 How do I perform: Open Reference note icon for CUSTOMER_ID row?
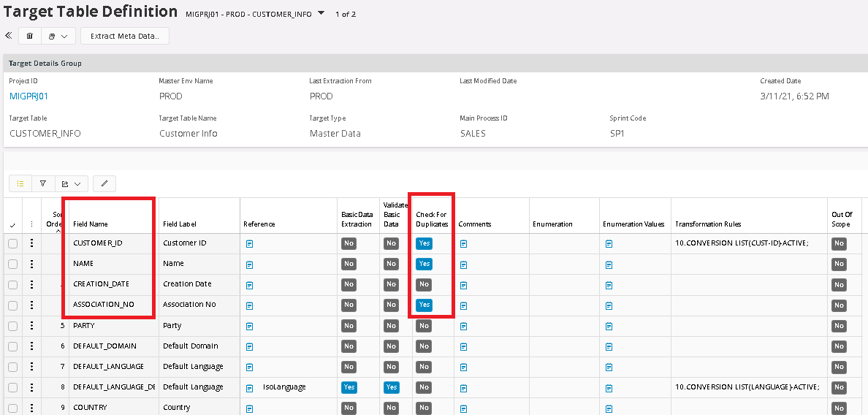pyautogui.click(x=249, y=244)
